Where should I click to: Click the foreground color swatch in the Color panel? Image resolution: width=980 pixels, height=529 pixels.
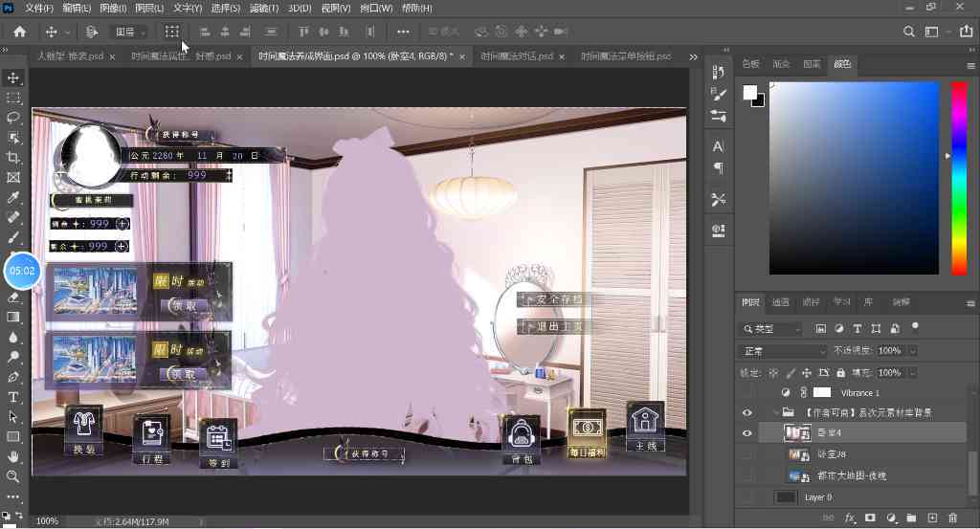[750, 93]
